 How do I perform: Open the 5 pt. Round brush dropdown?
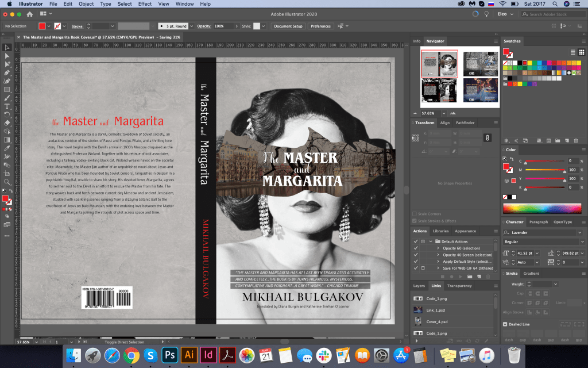tap(192, 26)
